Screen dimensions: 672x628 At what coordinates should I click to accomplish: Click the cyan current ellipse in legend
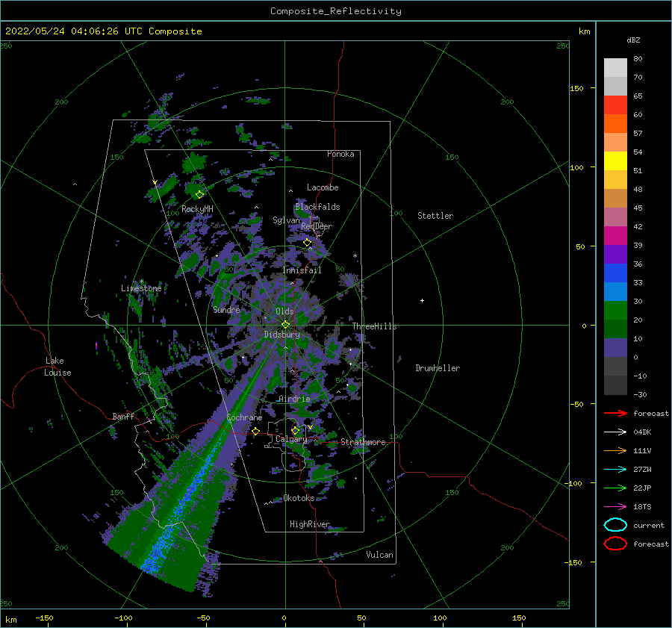pyautogui.click(x=615, y=525)
